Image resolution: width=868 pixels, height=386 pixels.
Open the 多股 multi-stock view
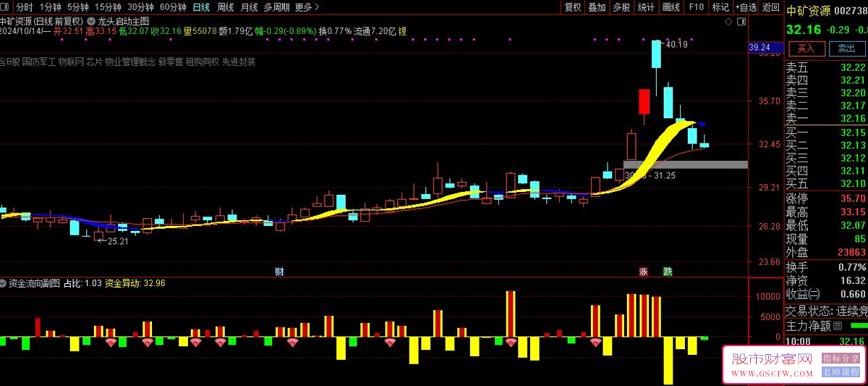pos(621,7)
